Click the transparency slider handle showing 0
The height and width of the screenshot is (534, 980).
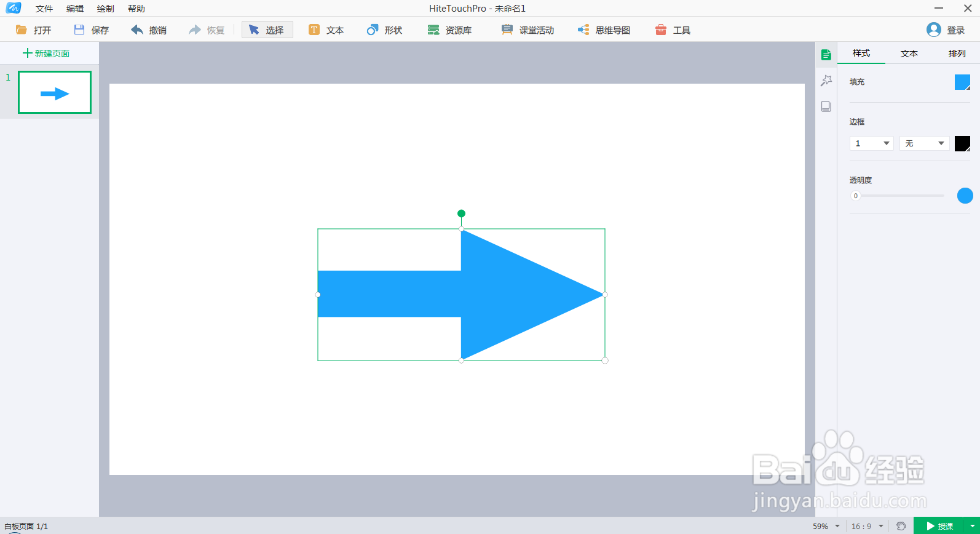(855, 196)
